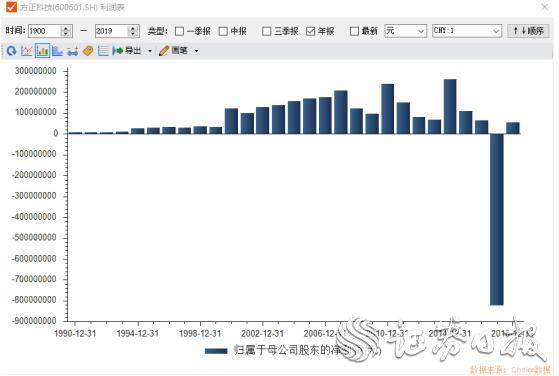The height and width of the screenshot is (376, 559).
Task: Switch to the line chart view
Action: coord(27,51)
